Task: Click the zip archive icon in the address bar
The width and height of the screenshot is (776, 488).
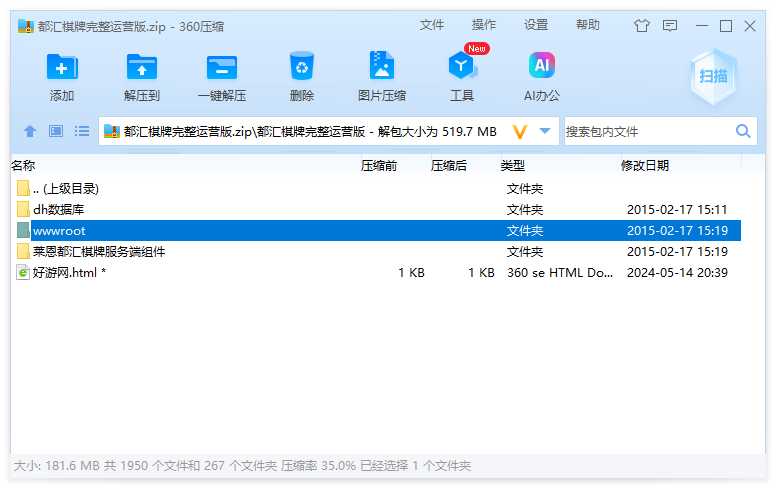Action: 111,131
